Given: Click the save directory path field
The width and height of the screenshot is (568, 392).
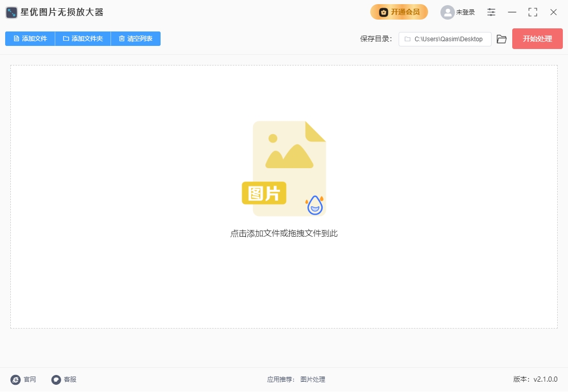Looking at the screenshot, I should click(x=445, y=39).
